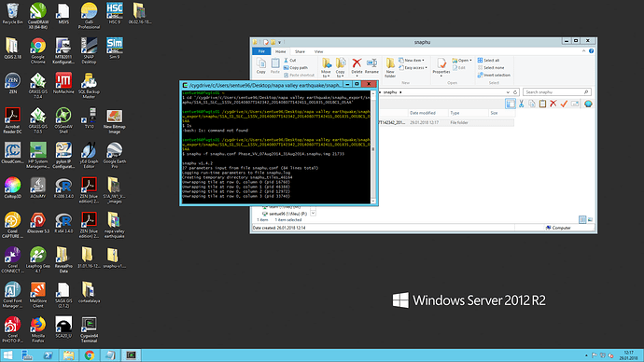Viewport: 644px width, 362px height.
Task: Expand the Move to dropdown in ribbon
Action: 326,76
